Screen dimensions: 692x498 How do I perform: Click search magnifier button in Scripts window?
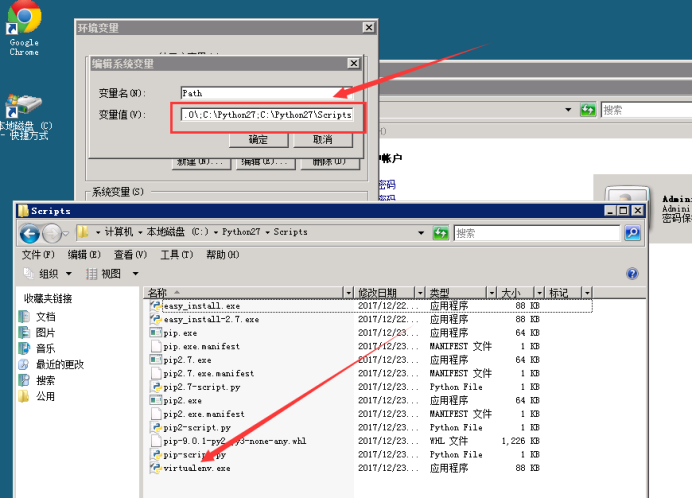(x=632, y=233)
